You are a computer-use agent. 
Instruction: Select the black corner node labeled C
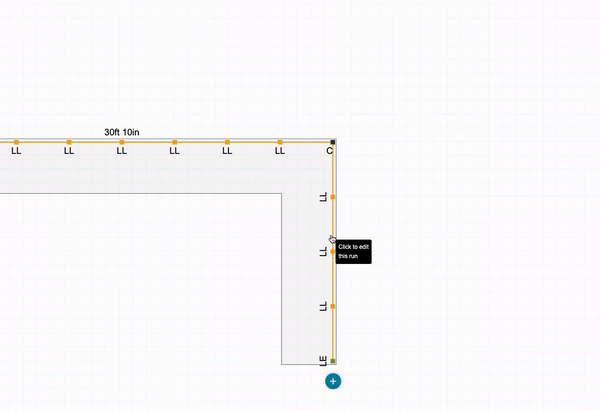coord(333,142)
